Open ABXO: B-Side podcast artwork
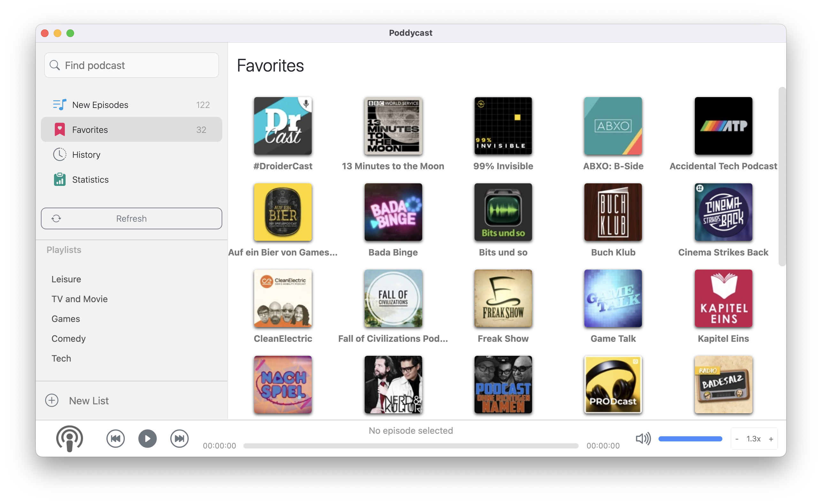This screenshot has height=504, width=822. click(613, 126)
